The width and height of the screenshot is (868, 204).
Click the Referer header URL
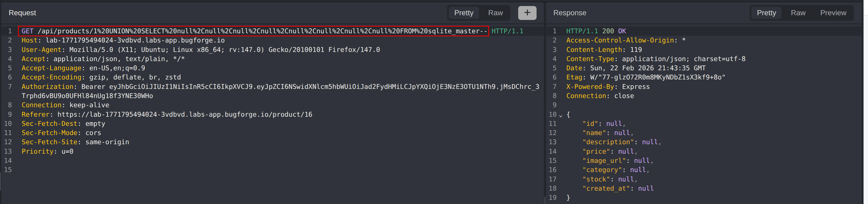click(185, 115)
